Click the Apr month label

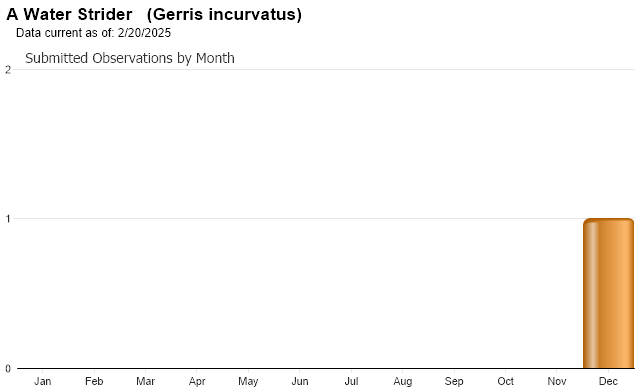pyautogui.click(x=197, y=381)
